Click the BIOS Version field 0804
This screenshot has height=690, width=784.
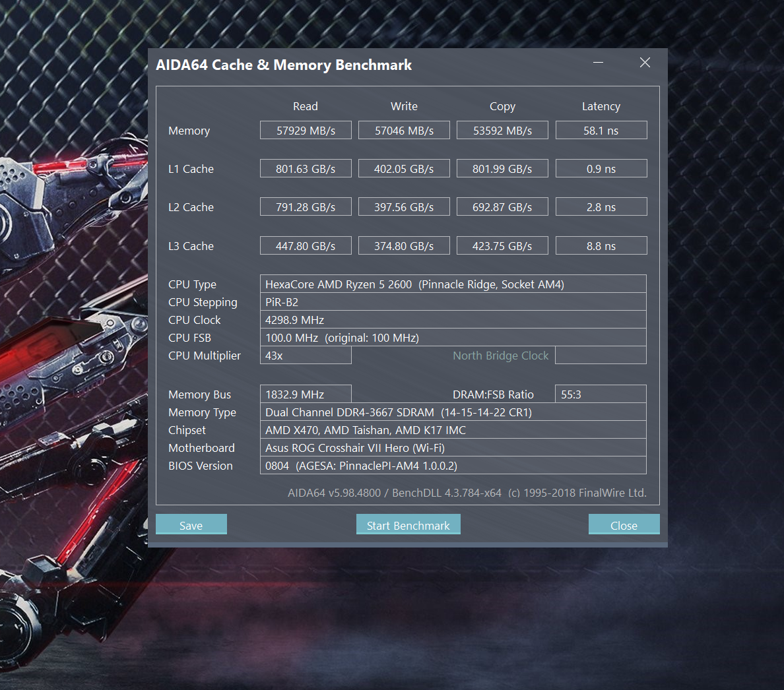tap(453, 466)
